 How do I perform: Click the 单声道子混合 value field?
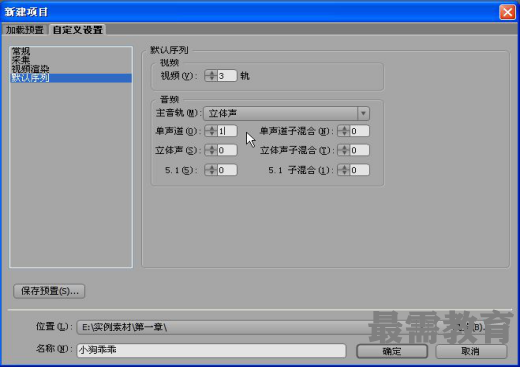coord(359,131)
